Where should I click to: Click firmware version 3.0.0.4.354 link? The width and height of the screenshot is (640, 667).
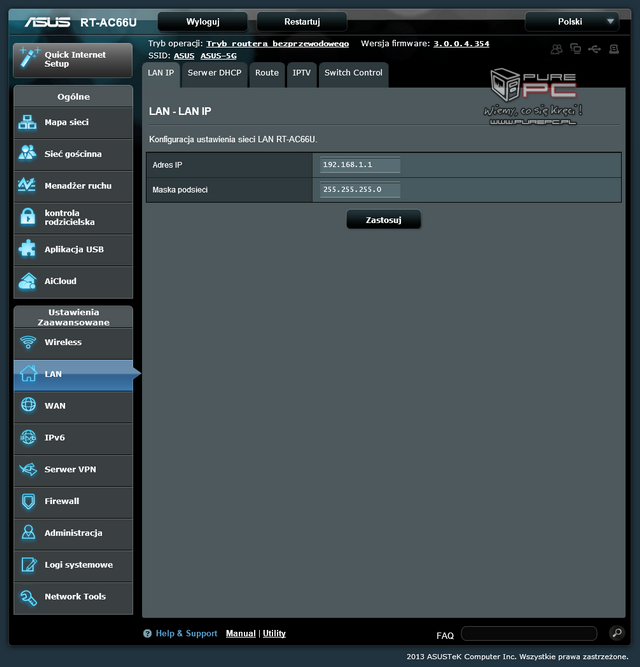click(461, 44)
